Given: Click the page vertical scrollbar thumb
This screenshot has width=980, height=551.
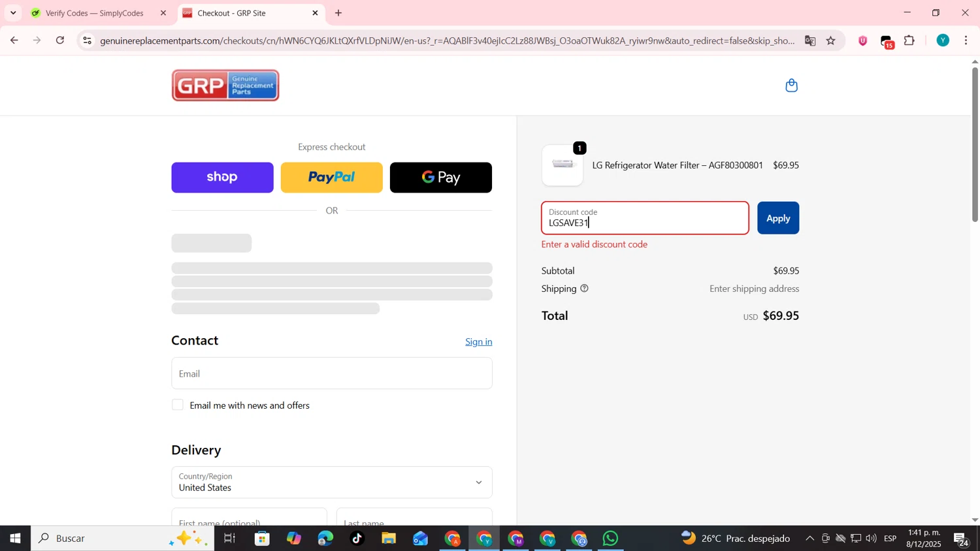Looking at the screenshot, I should [x=975, y=144].
